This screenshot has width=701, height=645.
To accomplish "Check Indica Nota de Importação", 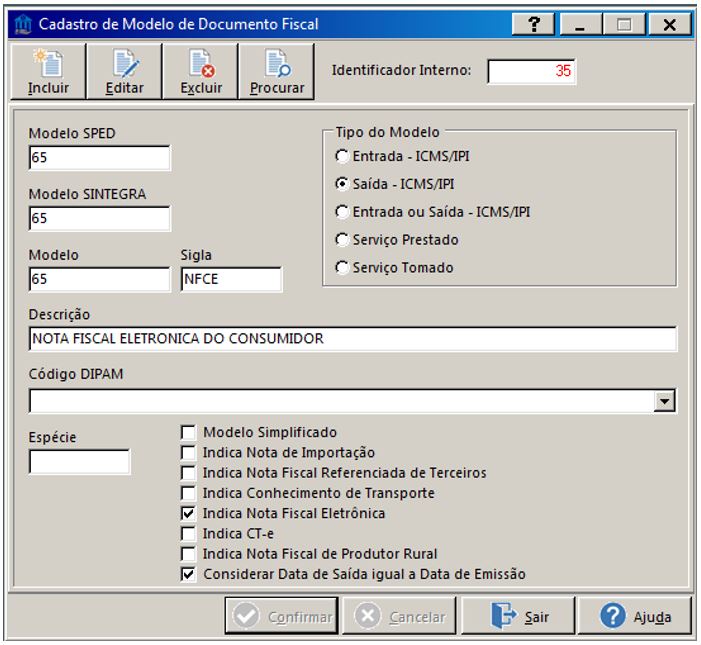I will tap(188, 452).
